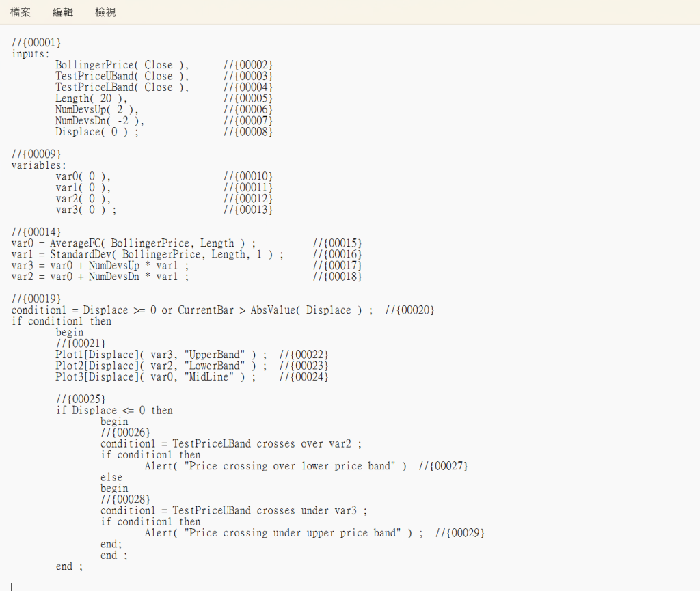Click the '//{00001}' comment at top
Screen dimensions: 700x591
[36, 42]
